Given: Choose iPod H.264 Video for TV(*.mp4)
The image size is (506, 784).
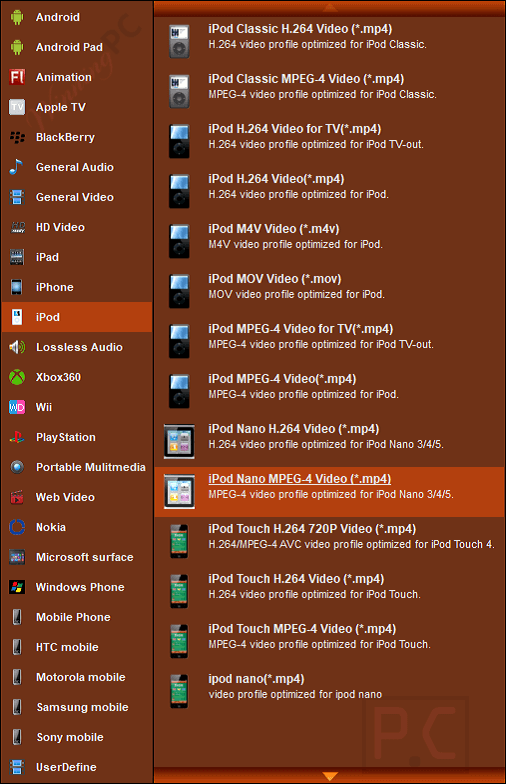Looking at the screenshot, I should pos(330,142).
